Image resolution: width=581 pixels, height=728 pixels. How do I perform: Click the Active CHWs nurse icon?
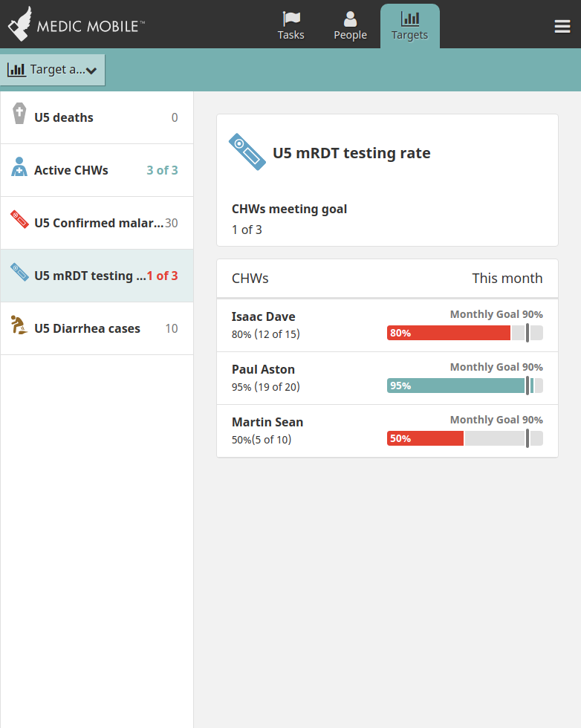pos(19,166)
